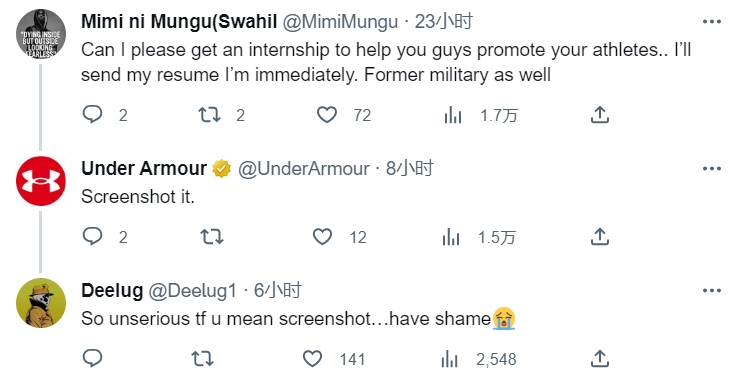The image size is (744, 384).
Task: Open @UnderArmour profile handle link
Action: [x=304, y=169]
